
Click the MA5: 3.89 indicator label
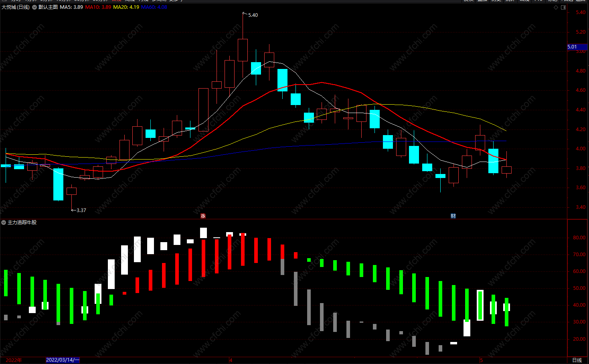(71, 7)
